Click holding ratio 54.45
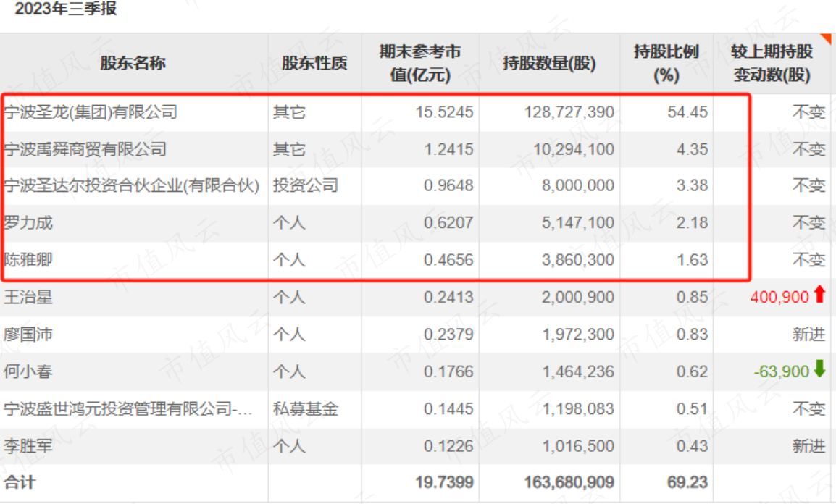This screenshot has width=836, height=504. pyautogui.click(x=687, y=112)
